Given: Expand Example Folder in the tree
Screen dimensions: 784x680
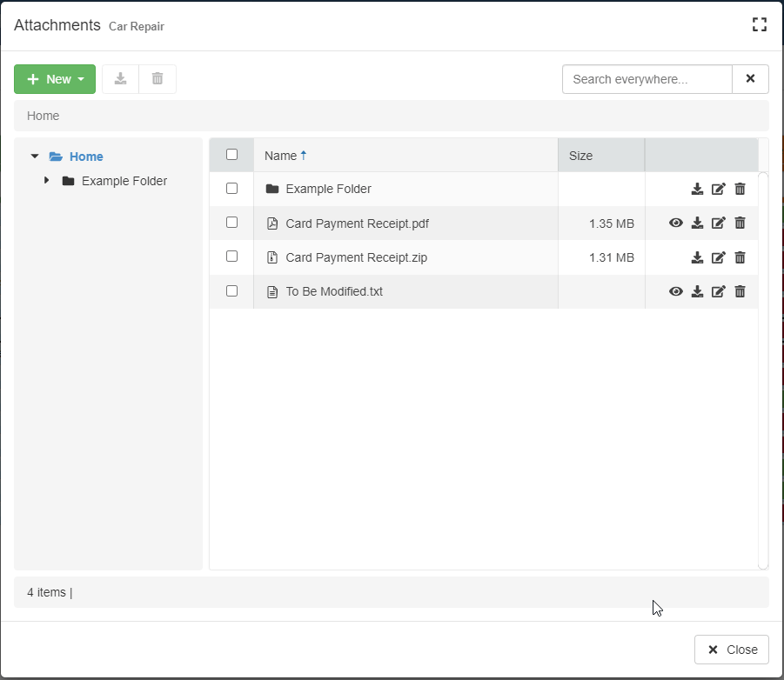Looking at the screenshot, I should point(46,181).
